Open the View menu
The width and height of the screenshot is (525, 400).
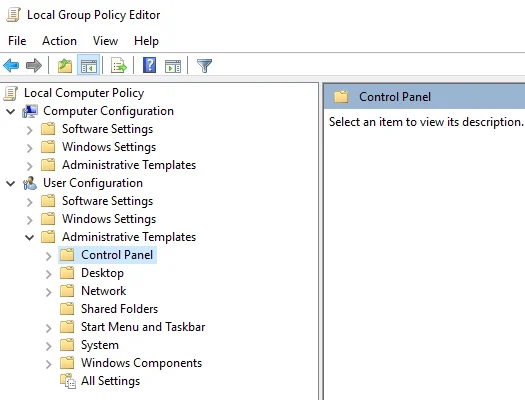click(x=105, y=41)
